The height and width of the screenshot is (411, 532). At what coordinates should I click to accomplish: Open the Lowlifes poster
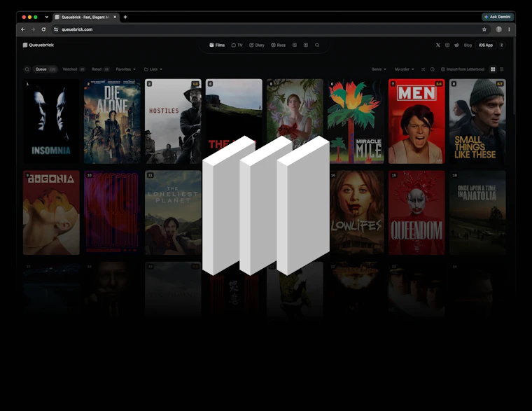(x=356, y=212)
